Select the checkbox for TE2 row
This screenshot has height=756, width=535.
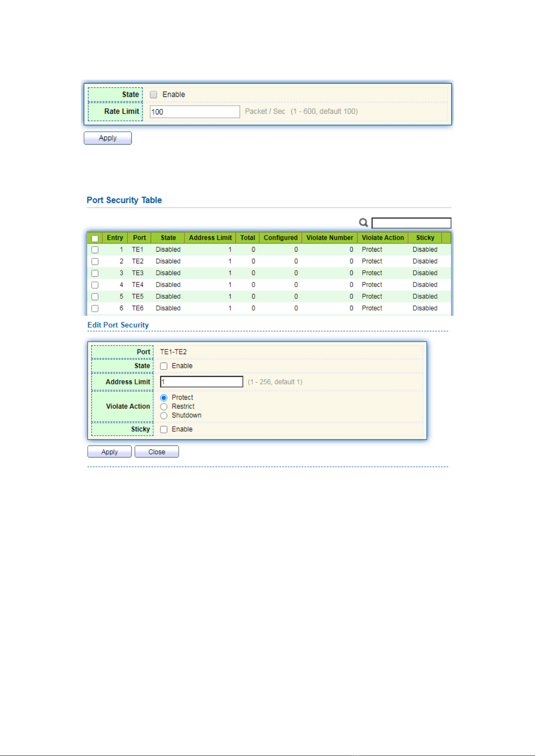[95, 261]
